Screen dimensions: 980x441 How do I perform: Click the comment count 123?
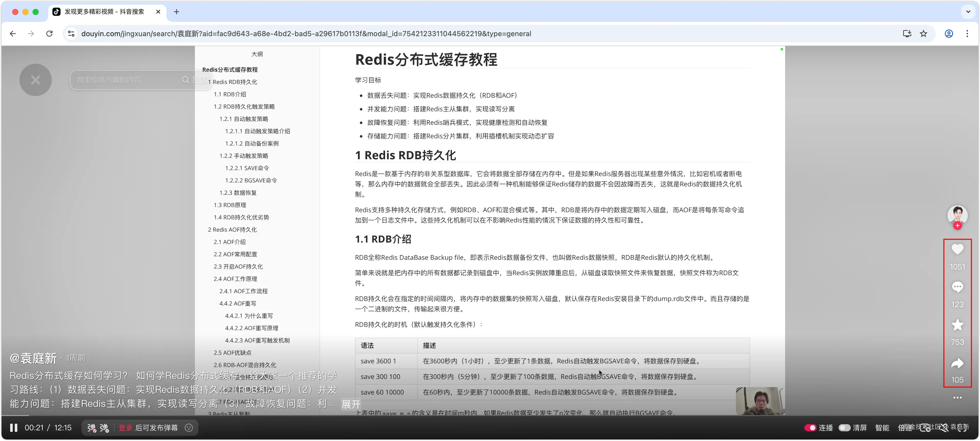tap(957, 304)
